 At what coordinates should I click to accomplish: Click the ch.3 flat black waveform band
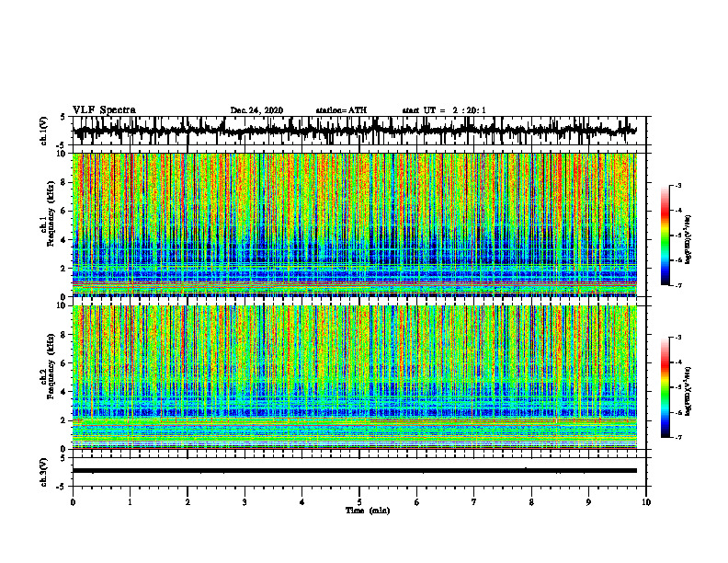[354, 471]
